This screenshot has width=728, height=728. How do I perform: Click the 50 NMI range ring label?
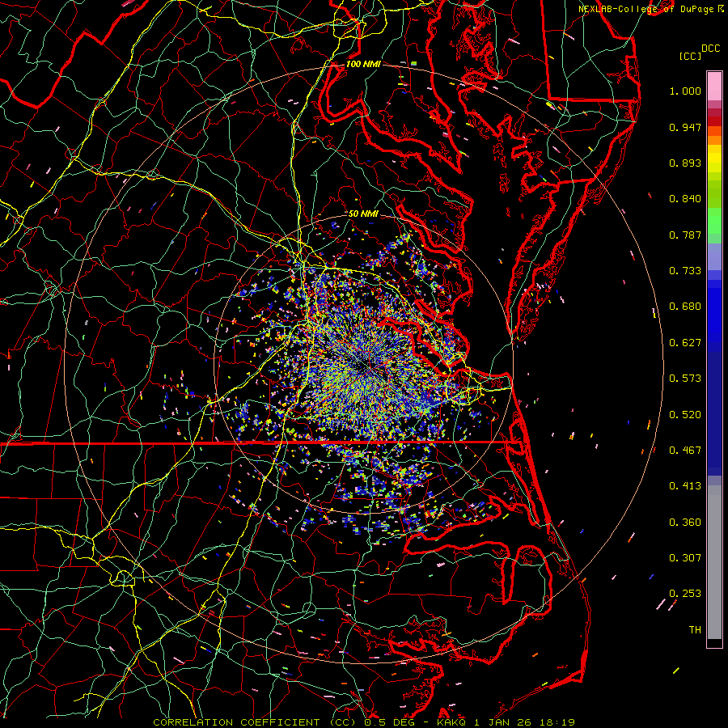click(x=363, y=214)
